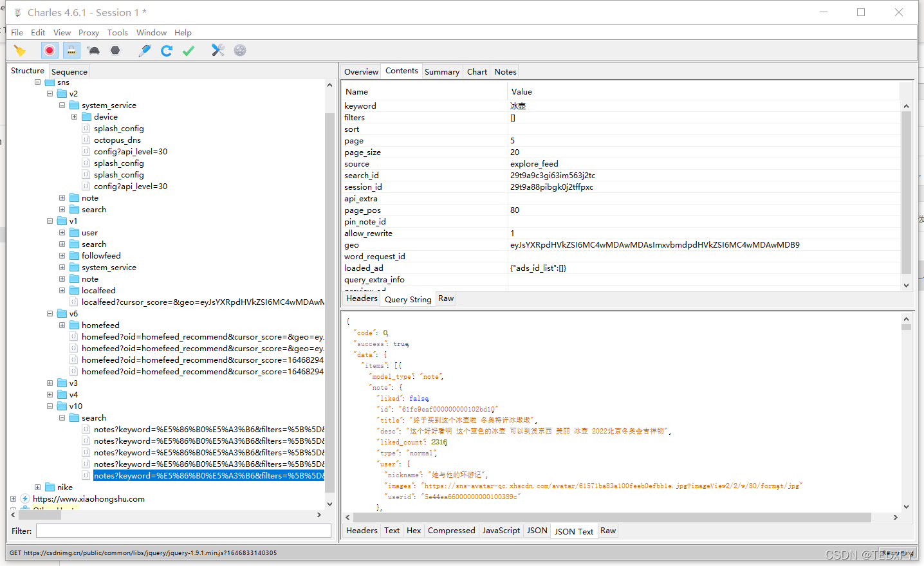The image size is (924, 566).
Task: Select the highlighted notes?keyword request
Action: pyautogui.click(x=209, y=476)
